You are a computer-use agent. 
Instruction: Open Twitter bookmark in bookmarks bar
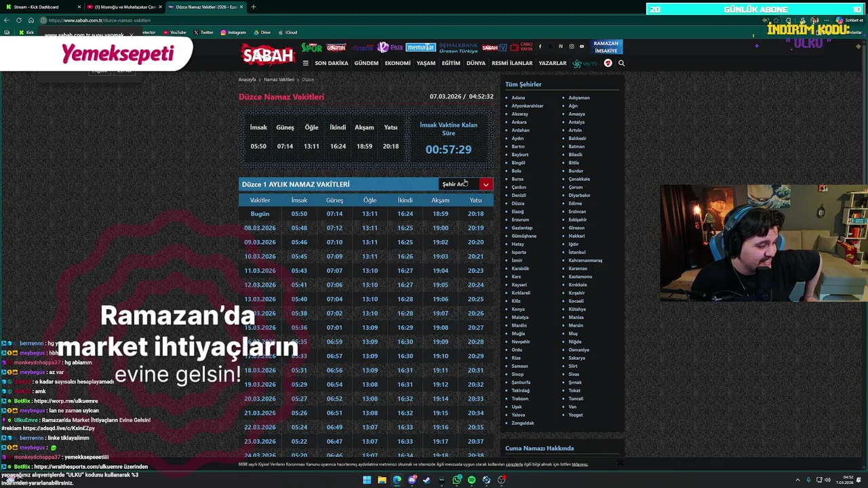[x=203, y=33]
